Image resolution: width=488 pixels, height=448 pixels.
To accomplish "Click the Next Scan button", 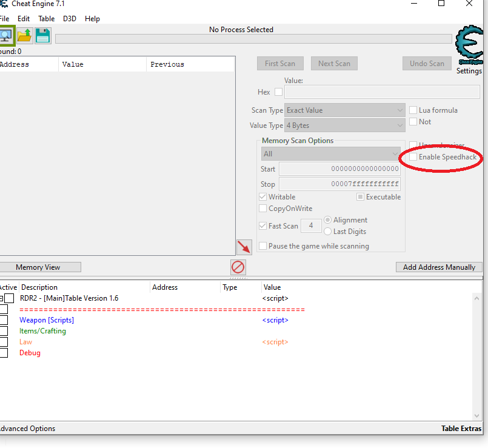I will click(x=334, y=64).
